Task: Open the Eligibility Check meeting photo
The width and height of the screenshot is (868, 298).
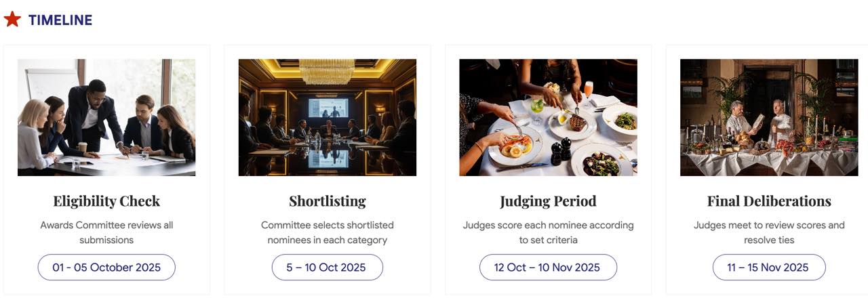Action: coord(106,117)
